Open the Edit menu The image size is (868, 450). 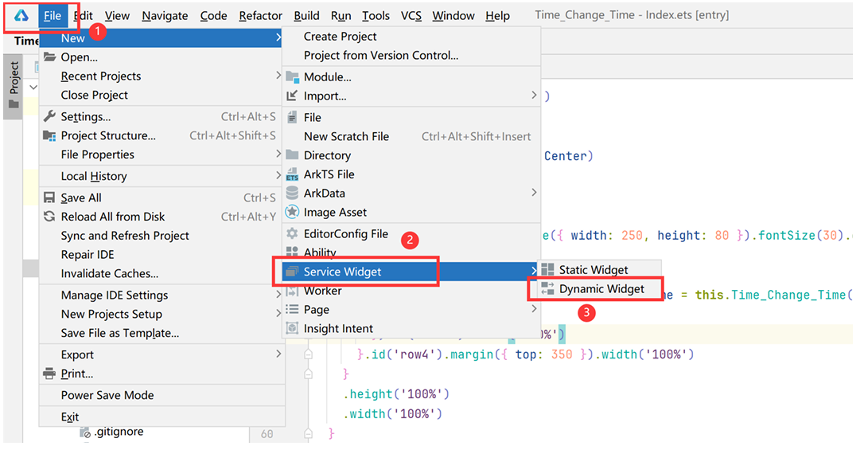[x=83, y=16]
